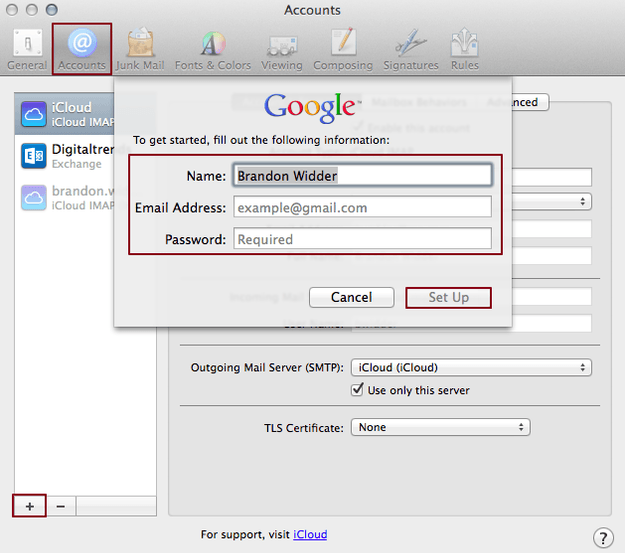Click the Email Address input field
The height and width of the screenshot is (553, 625).
pyautogui.click(x=362, y=207)
